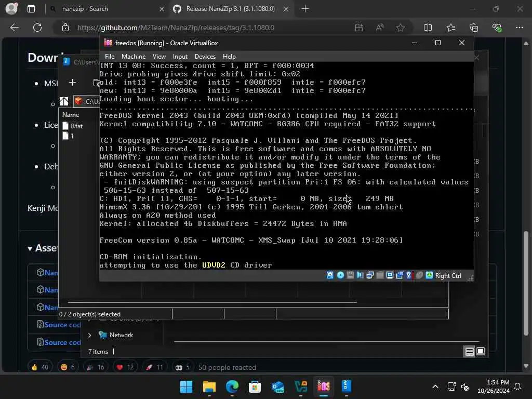Click the GitHub page vertical scrollbar thumb

click(x=526, y=283)
